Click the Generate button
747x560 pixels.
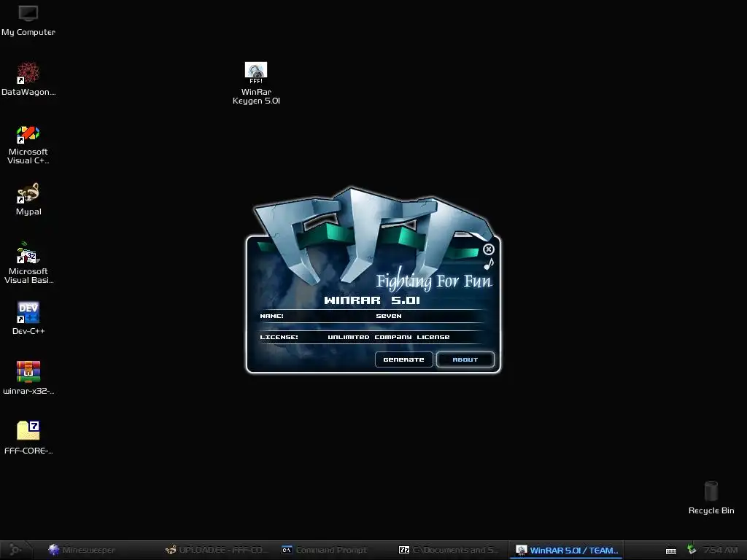[x=403, y=359]
